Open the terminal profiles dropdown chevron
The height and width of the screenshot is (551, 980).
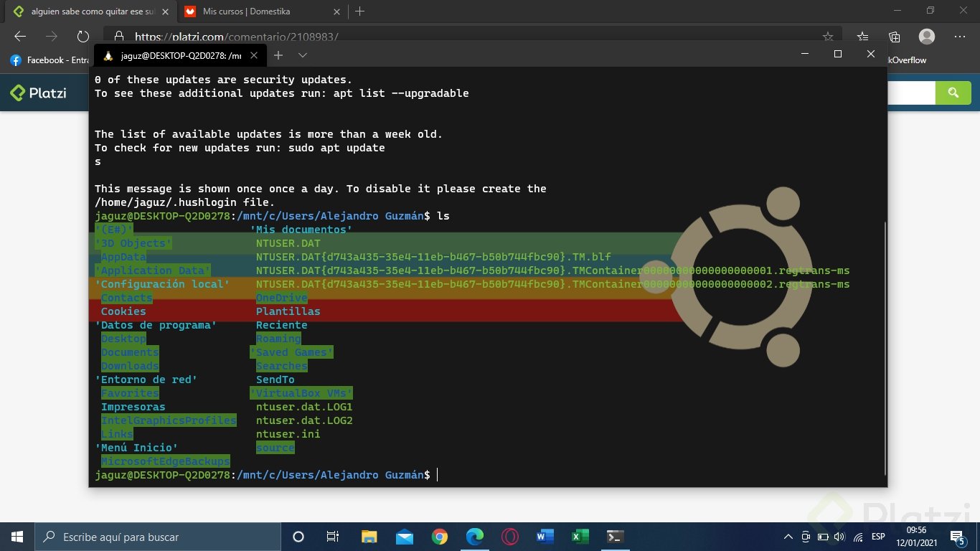coord(303,55)
